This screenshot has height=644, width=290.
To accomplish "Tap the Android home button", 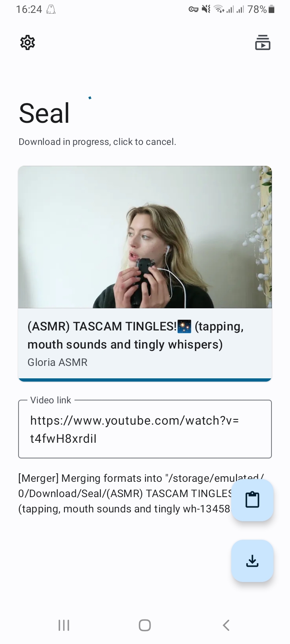I will (145, 625).
